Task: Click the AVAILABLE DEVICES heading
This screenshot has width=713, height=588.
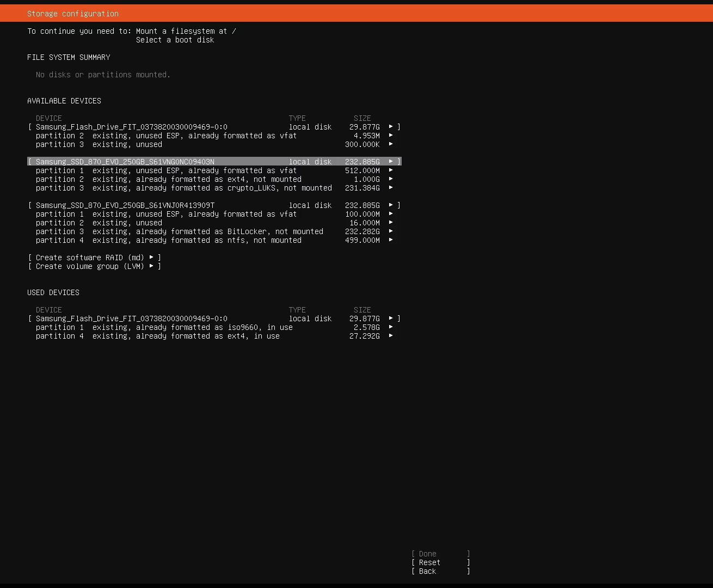Action: [64, 101]
